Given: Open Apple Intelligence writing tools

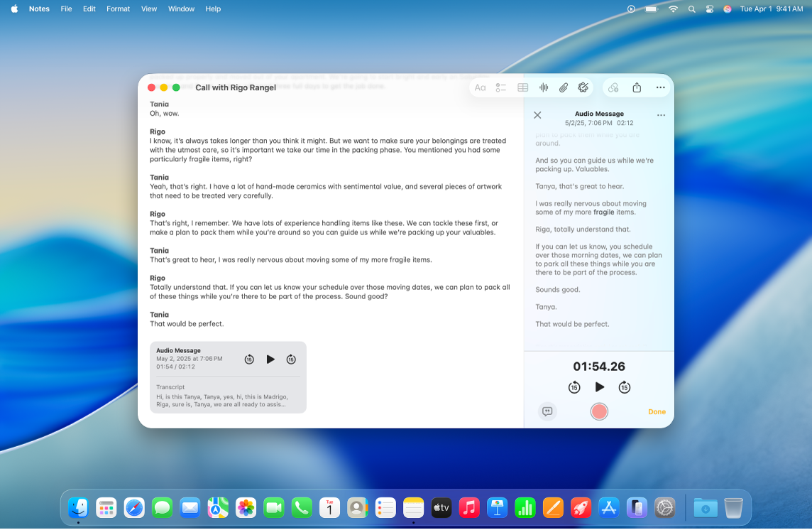Looking at the screenshot, I should click(x=583, y=87).
